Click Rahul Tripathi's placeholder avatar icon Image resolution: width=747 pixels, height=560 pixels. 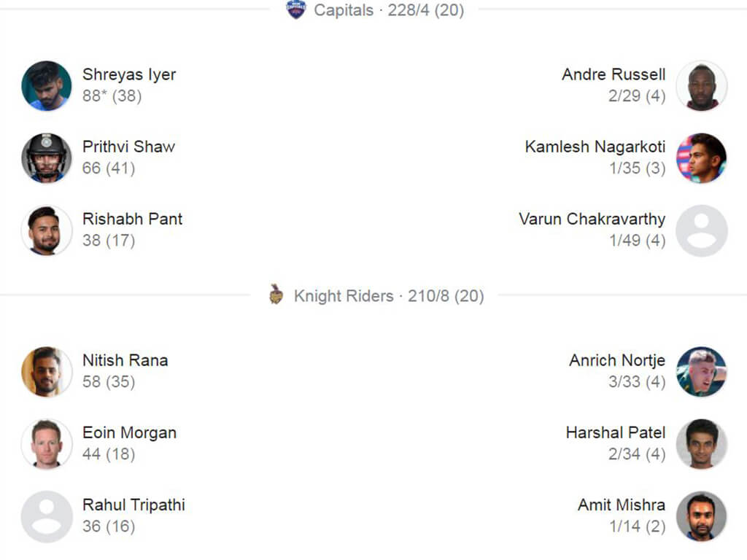[x=47, y=517]
